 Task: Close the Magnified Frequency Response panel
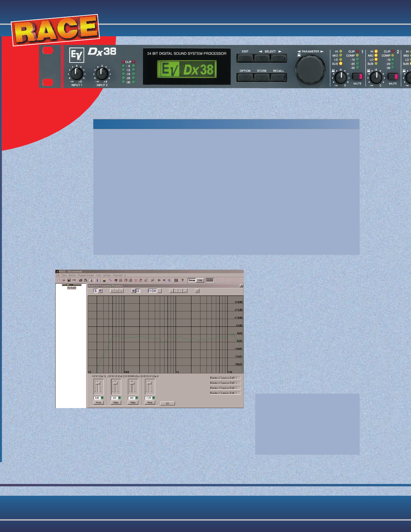pyautogui.click(x=241, y=285)
